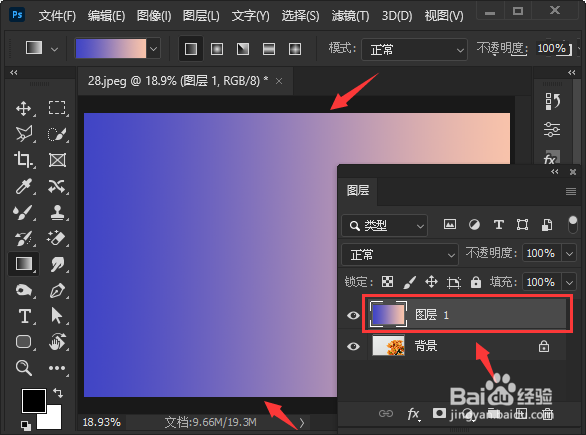
Task: Open the History panel icon
Action: 552,101
